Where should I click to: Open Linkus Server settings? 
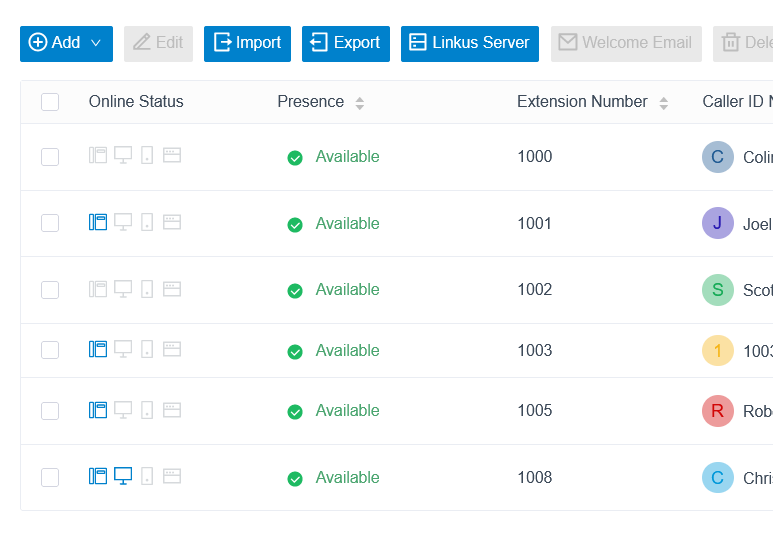tap(470, 44)
